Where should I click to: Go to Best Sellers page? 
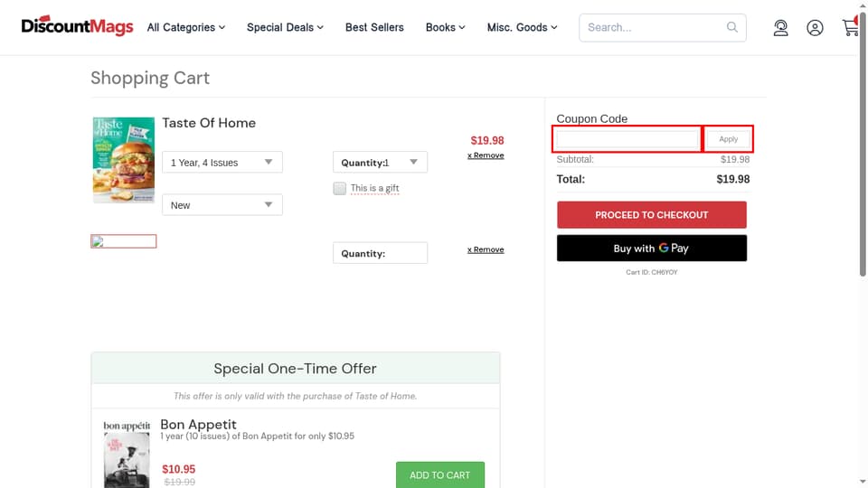click(374, 27)
